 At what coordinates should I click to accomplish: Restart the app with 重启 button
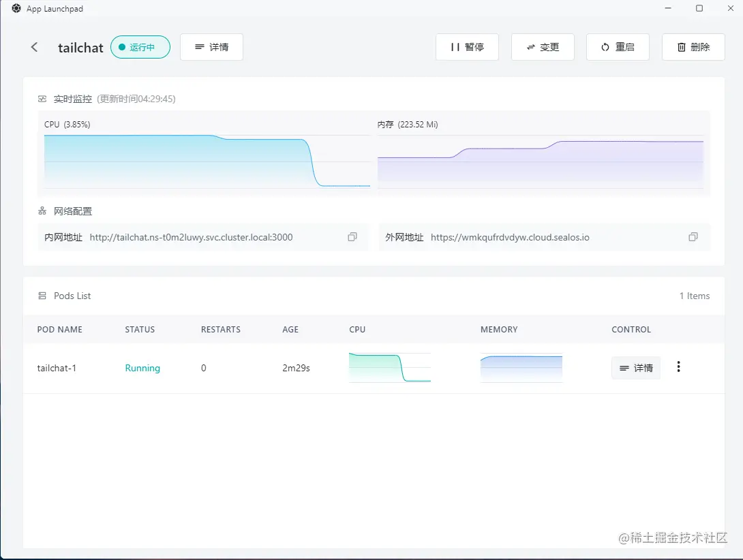click(618, 47)
